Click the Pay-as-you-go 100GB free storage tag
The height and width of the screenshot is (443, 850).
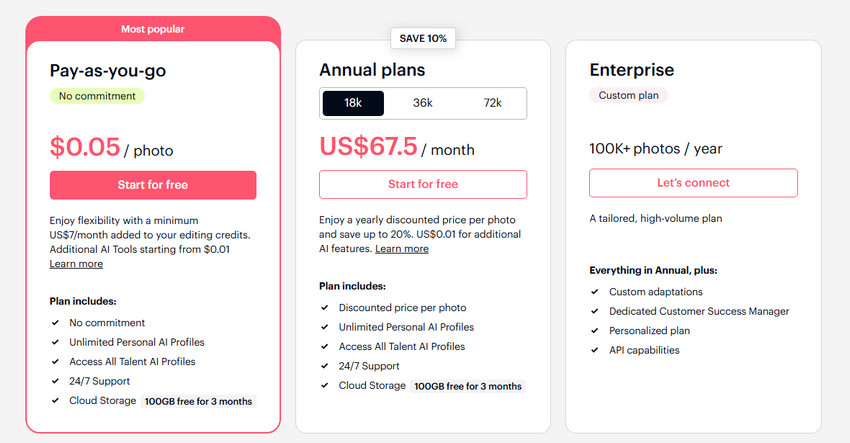[199, 401]
